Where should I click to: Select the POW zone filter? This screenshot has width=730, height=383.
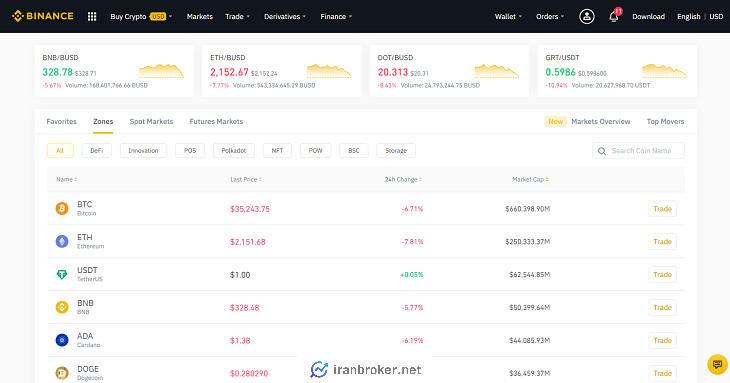coord(316,150)
